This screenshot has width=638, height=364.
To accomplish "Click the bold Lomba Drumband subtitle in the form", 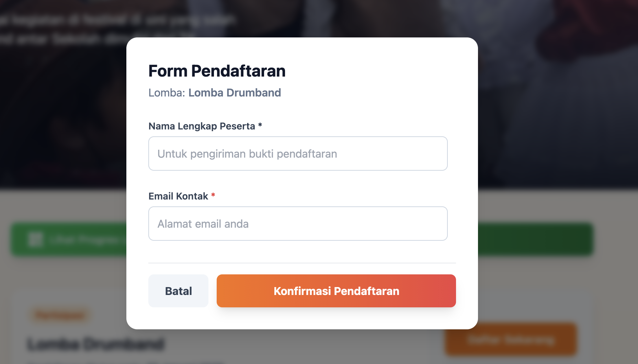I will pyautogui.click(x=235, y=93).
